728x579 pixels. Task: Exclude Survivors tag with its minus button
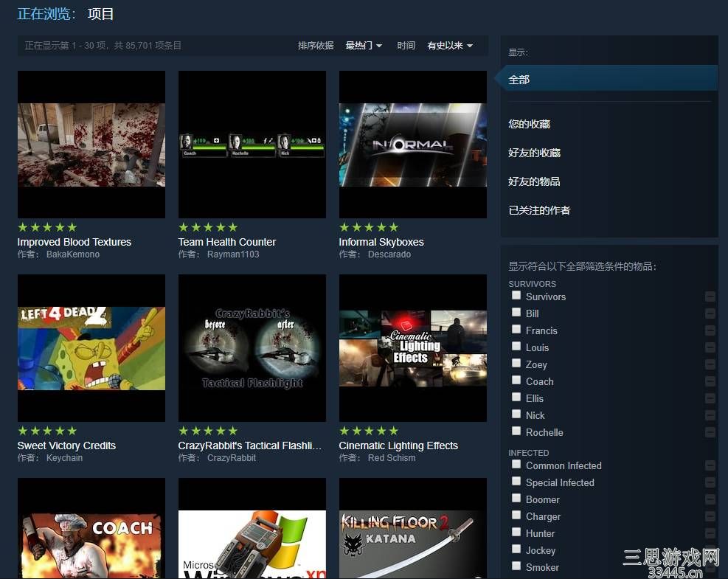coord(710,297)
